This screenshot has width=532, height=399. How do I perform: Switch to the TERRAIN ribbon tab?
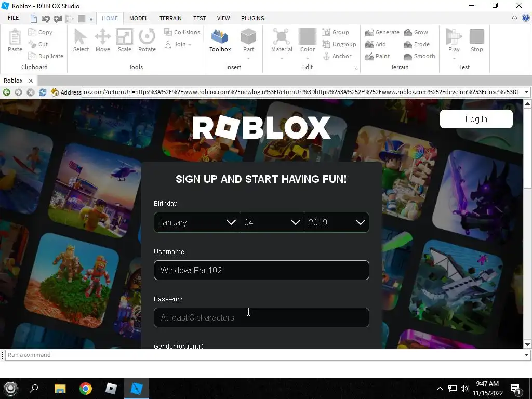(x=170, y=18)
